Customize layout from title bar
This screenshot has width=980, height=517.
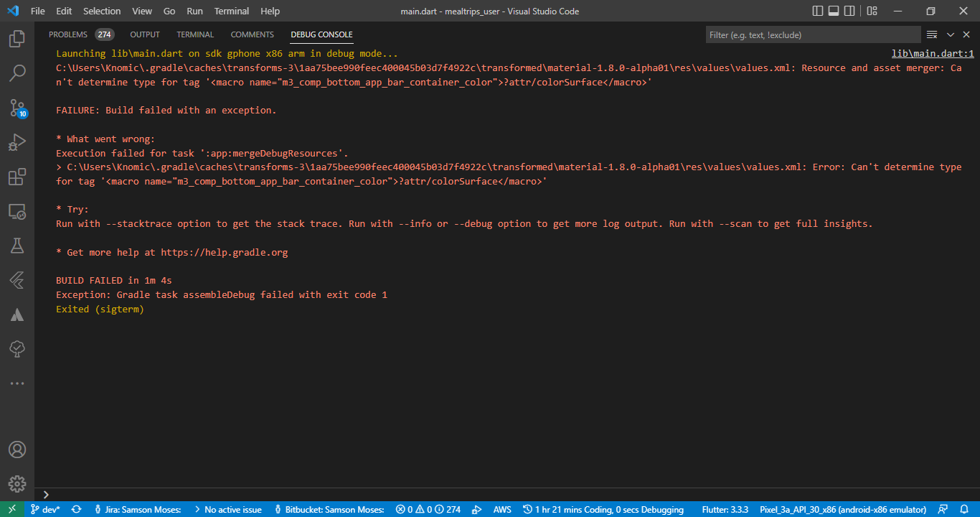coord(872,11)
